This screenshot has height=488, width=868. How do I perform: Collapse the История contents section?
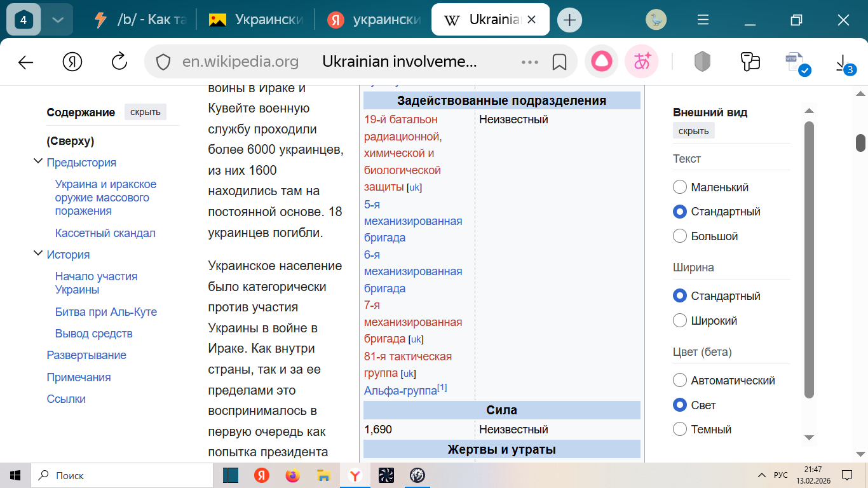tap(37, 254)
